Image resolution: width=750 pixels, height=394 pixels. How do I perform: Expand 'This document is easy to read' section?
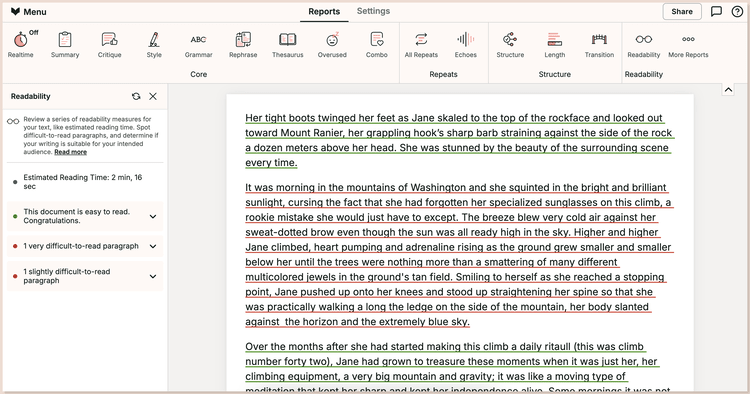pos(85,216)
